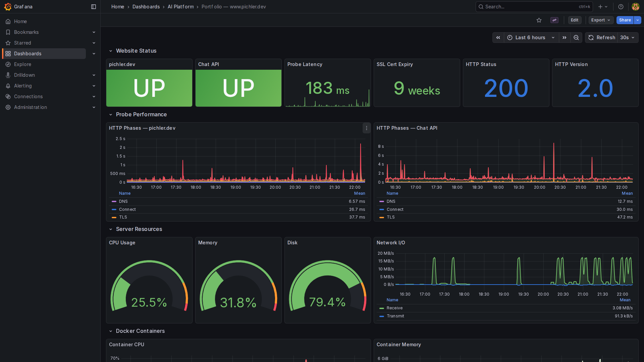The image size is (644, 362).
Task: Open the pichler.dev HTTP Phases panel menu
Action: click(367, 128)
